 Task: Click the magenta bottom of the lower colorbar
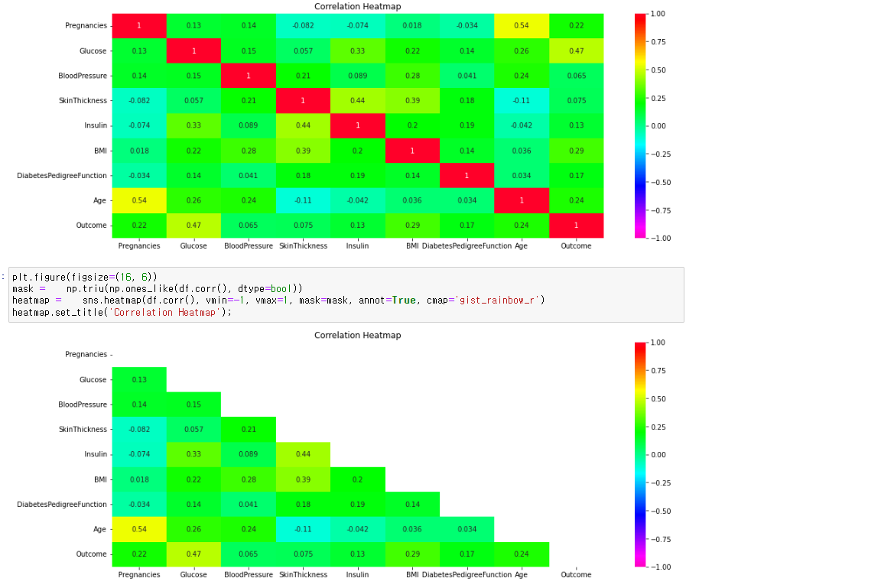(x=640, y=562)
